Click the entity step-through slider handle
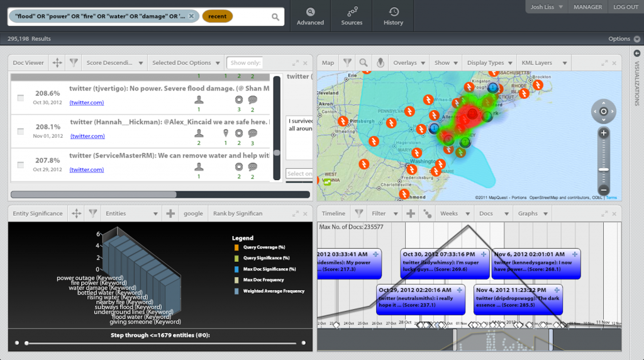The width and height of the screenshot is (644, 360). 26,343
